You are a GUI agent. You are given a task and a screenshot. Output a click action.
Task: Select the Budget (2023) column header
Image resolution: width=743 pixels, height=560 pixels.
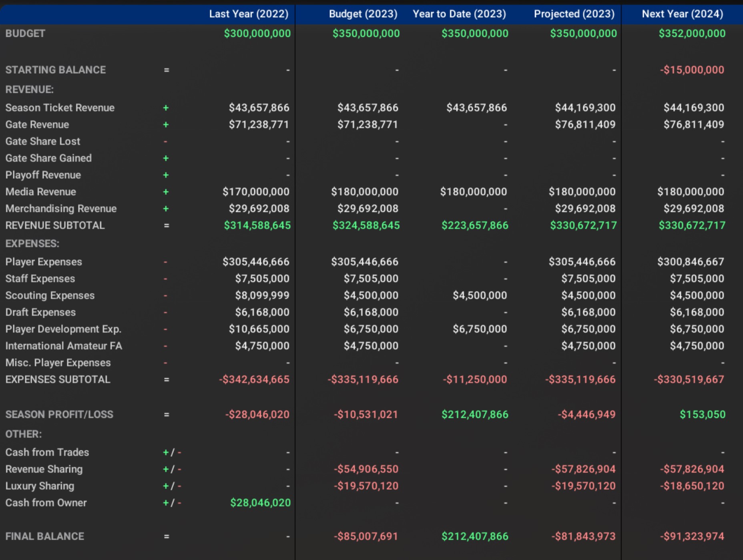click(x=363, y=14)
